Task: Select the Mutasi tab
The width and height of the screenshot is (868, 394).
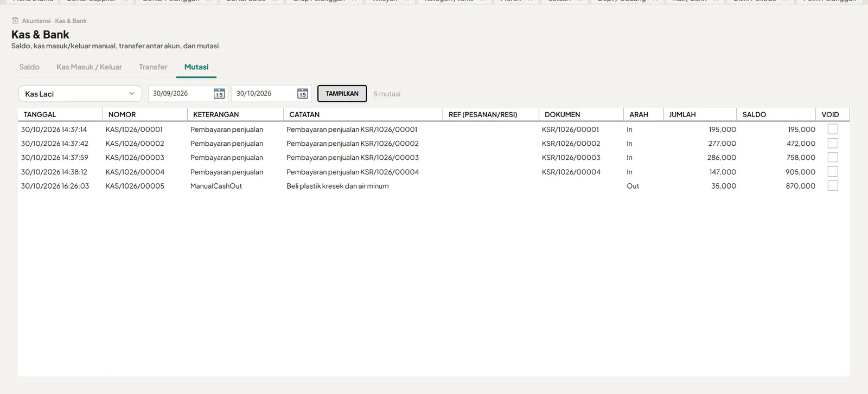Action: (196, 67)
